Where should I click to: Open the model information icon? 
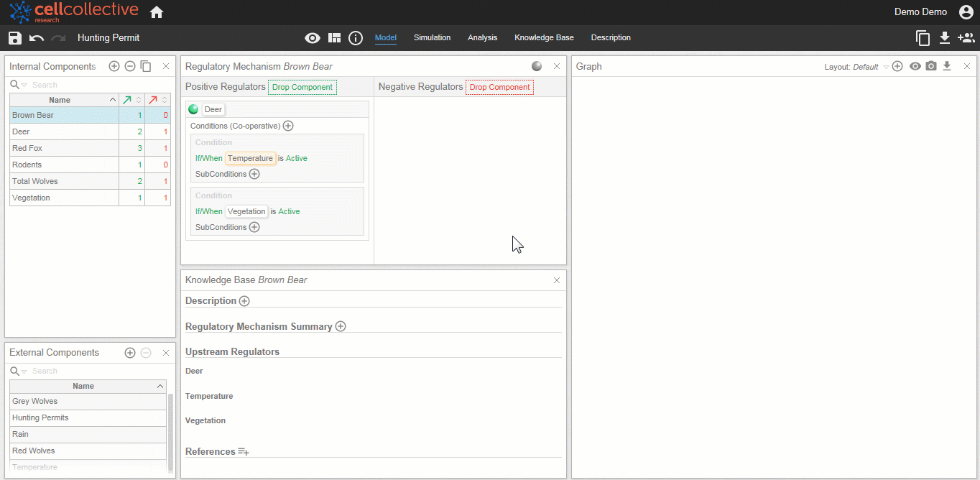click(356, 38)
